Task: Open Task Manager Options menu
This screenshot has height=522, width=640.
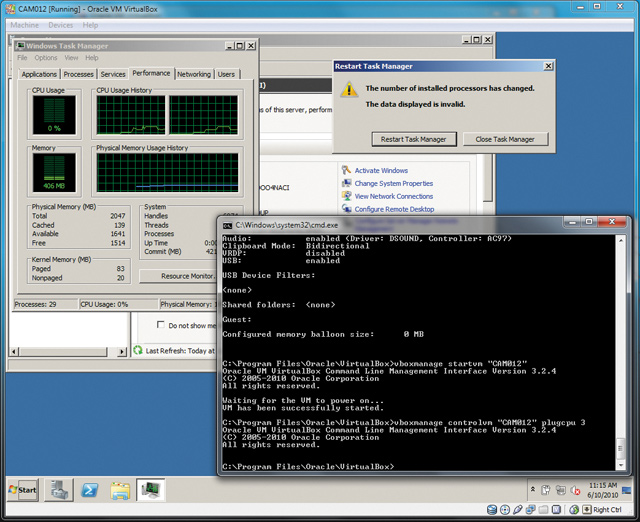Action: tap(46, 58)
